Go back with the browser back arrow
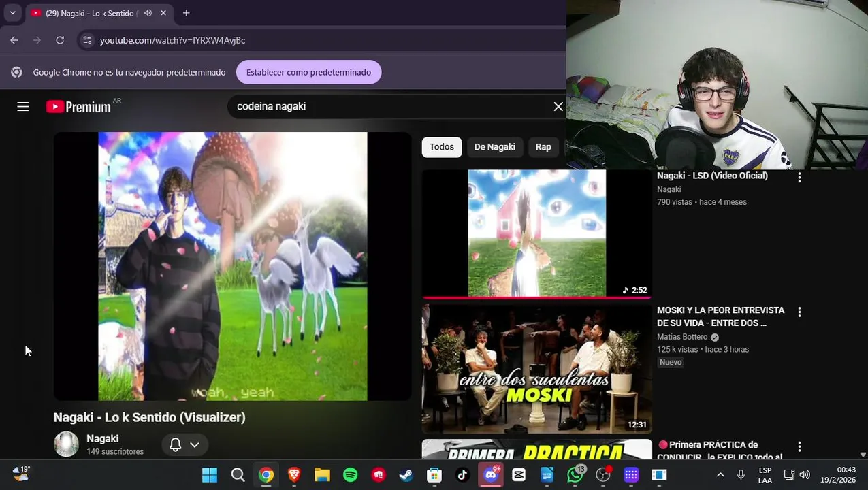The width and height of the screenshot is (868, 490). [14, 40]
